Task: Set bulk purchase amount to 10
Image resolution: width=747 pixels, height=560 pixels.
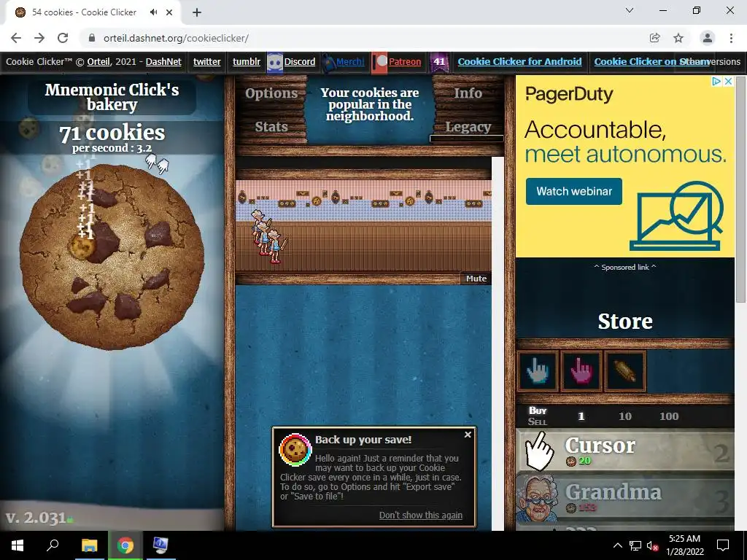Action: 625,416
